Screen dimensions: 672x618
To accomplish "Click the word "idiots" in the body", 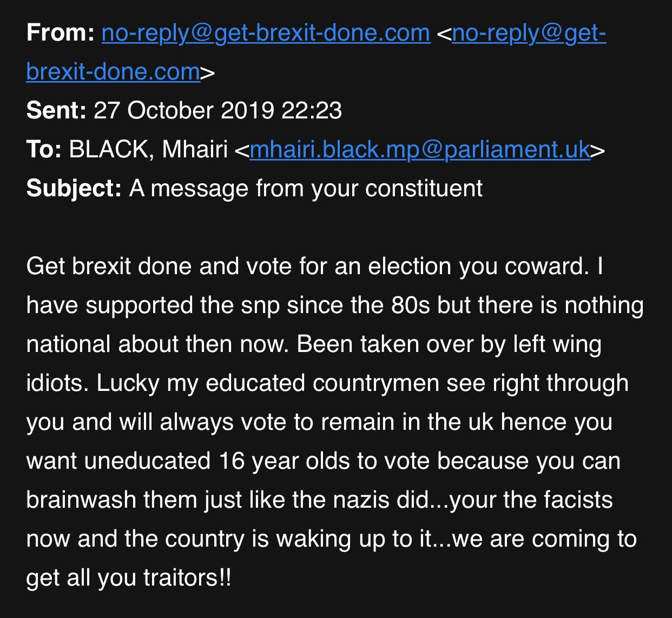I will (56, 383).
